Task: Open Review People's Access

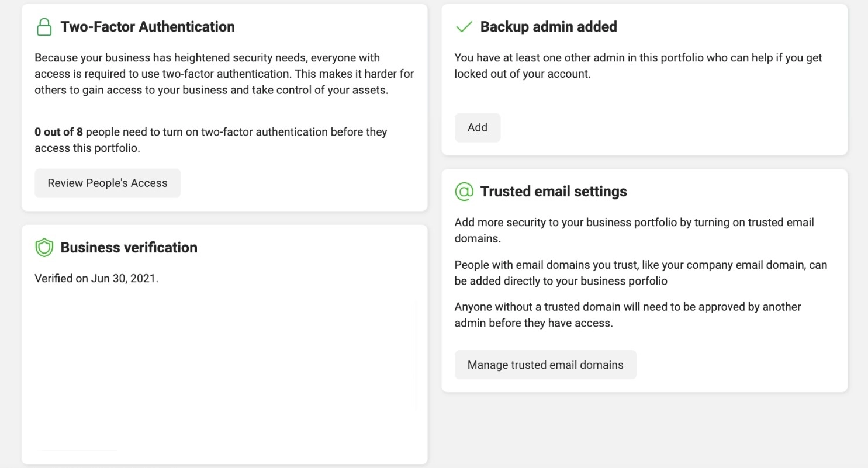Action: coord(108,183)
